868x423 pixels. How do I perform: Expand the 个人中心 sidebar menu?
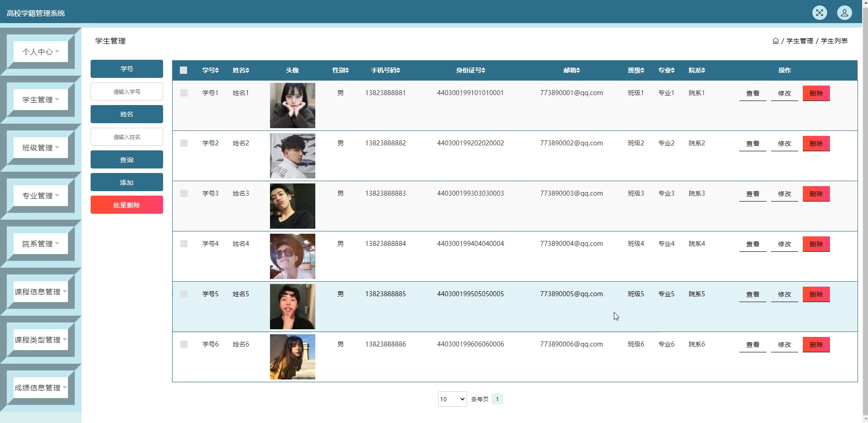pos(41,52)
